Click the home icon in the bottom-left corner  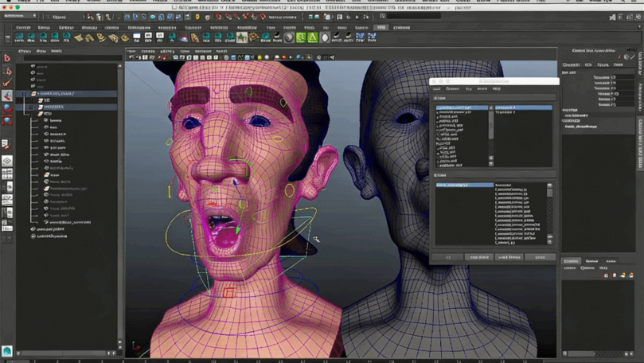click(x=7, y=350)
